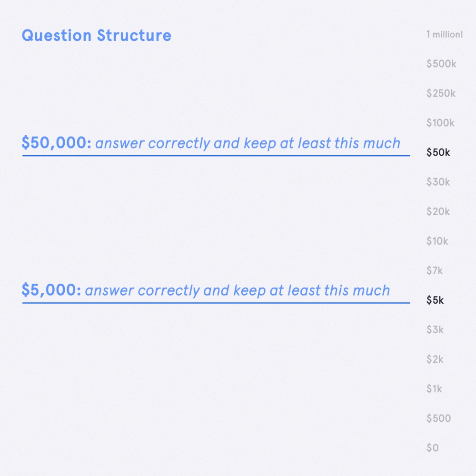The width and height of the screenshot is (476, 476).
Task: Select the highlighted $50k milestone level
Action: [438, 152]
